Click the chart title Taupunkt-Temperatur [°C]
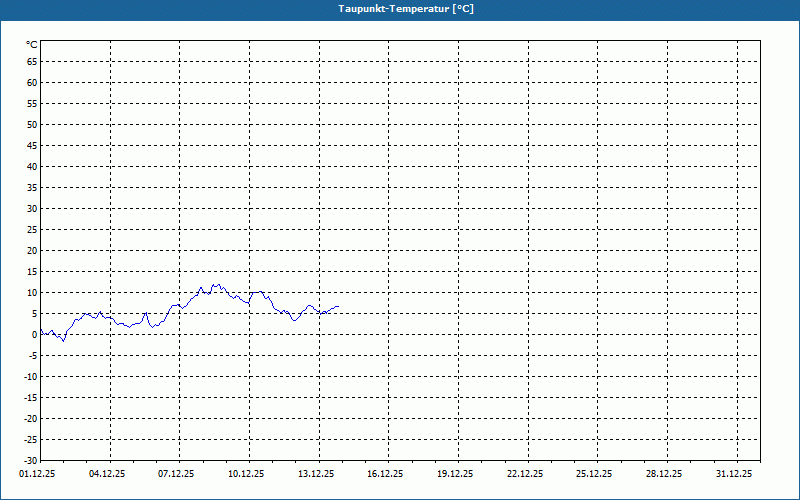This screenshot has width=800, height=500. [406, 9]
